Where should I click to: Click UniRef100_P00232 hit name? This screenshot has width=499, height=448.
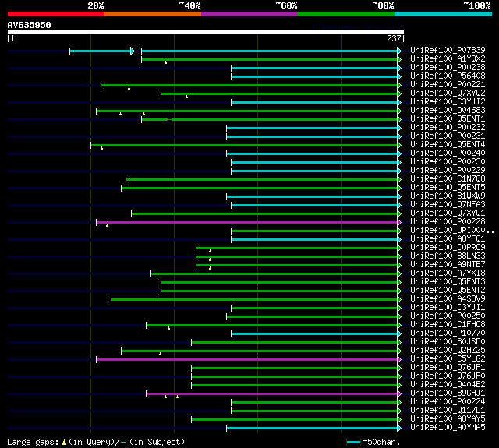click(x=448, y=128)
